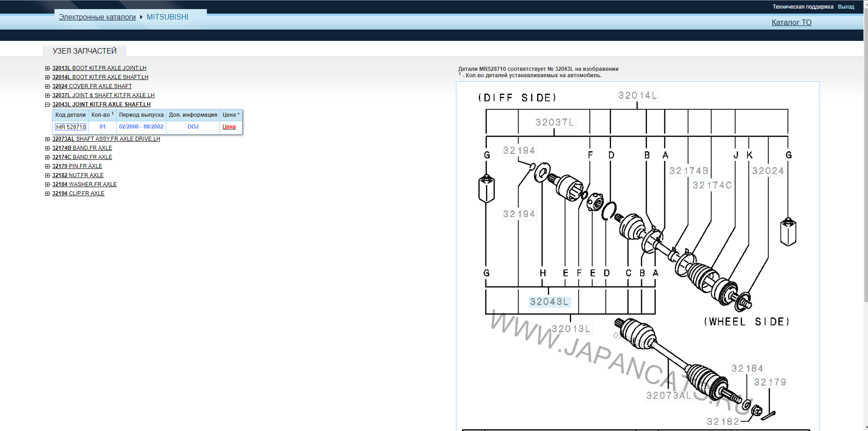Click the page vertical scrollbar

click(865, 182)
